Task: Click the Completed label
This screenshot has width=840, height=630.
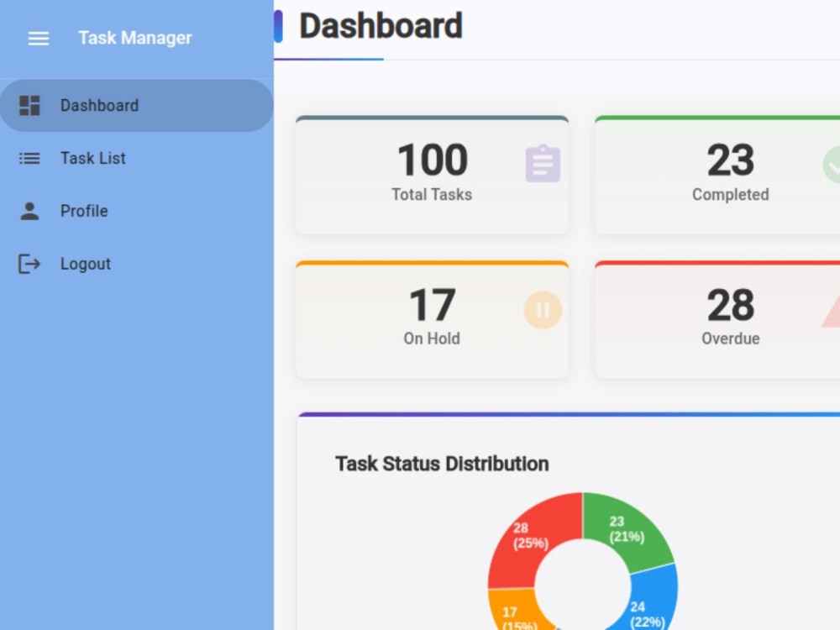Action: click(731, 195)
